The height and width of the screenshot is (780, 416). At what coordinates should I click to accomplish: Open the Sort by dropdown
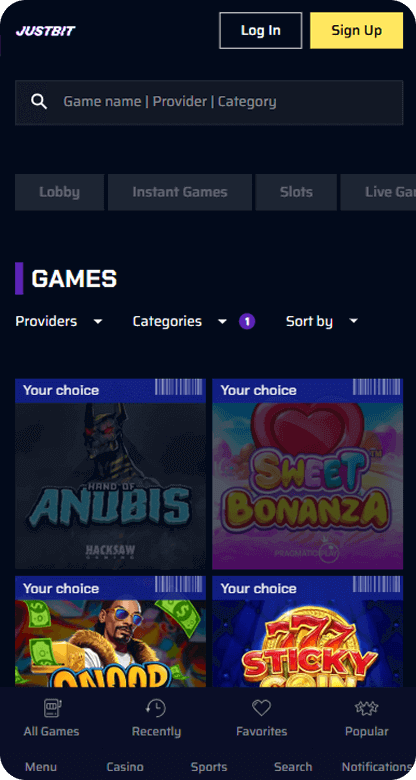pos(322,321)
